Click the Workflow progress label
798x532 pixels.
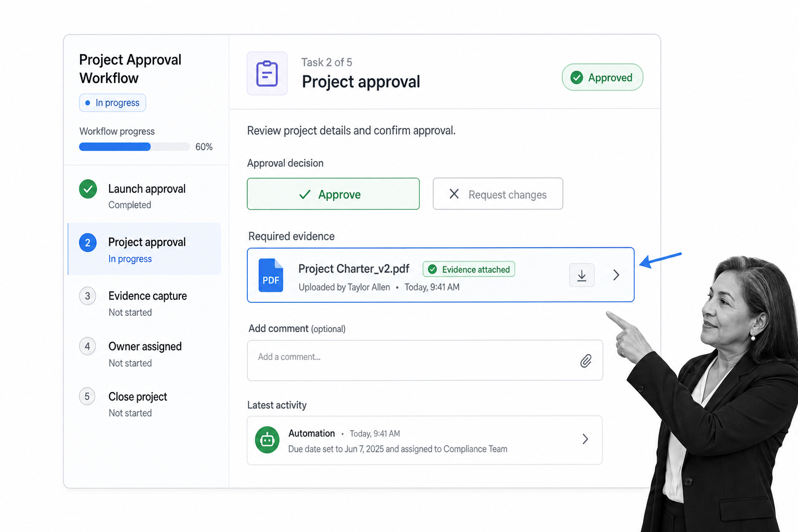point(117,131)
